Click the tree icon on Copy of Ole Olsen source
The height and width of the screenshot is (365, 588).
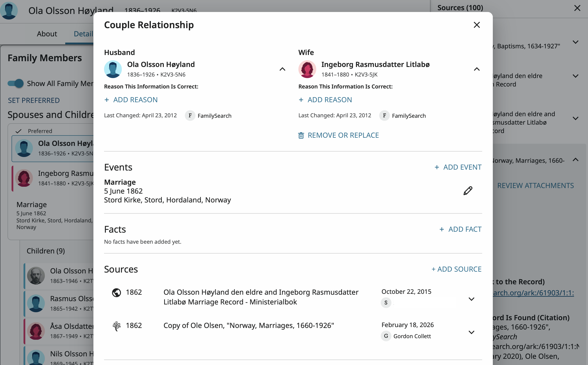(x=116, y=326)
